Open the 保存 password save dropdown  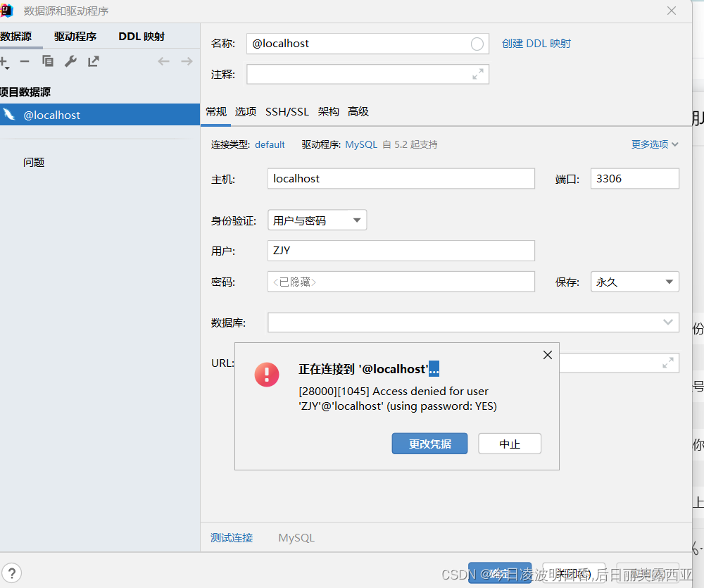click(x=634, y=281)
